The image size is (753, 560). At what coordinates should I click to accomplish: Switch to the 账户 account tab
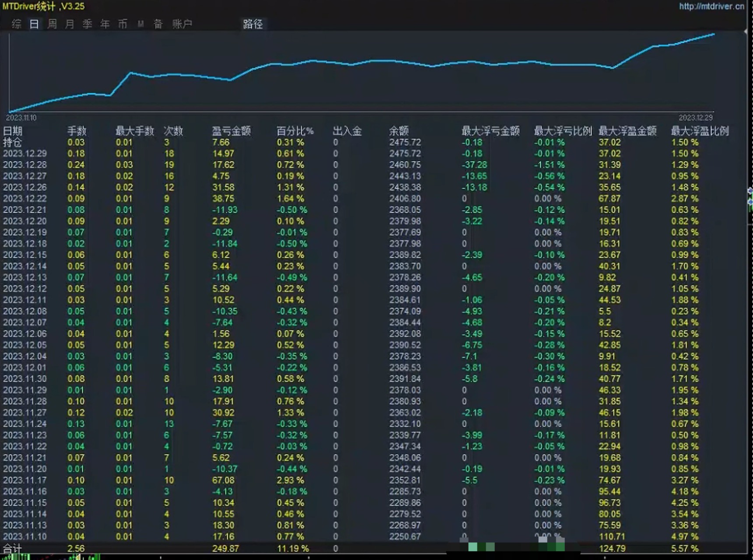pyautogui.click(x=182, y=24)
